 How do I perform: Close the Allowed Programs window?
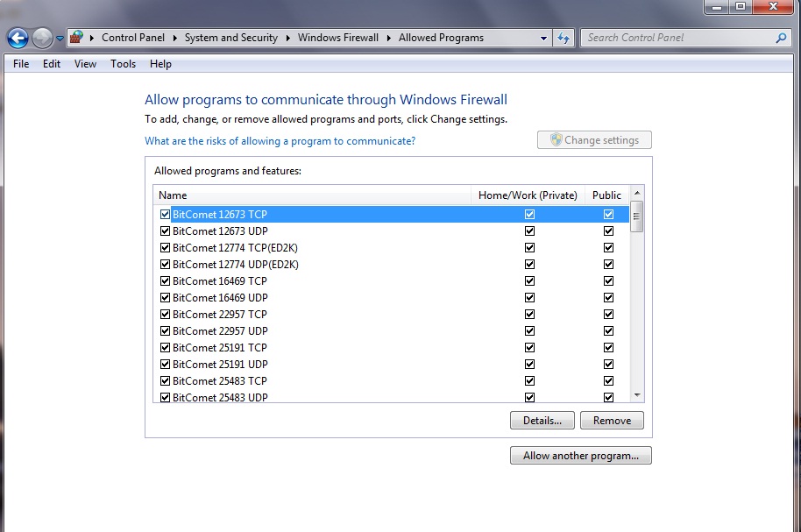point(774,7)
